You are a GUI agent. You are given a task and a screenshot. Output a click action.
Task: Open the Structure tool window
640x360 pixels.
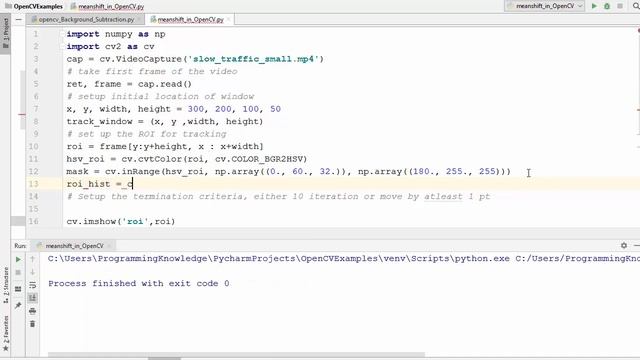[x=6, y=285]
